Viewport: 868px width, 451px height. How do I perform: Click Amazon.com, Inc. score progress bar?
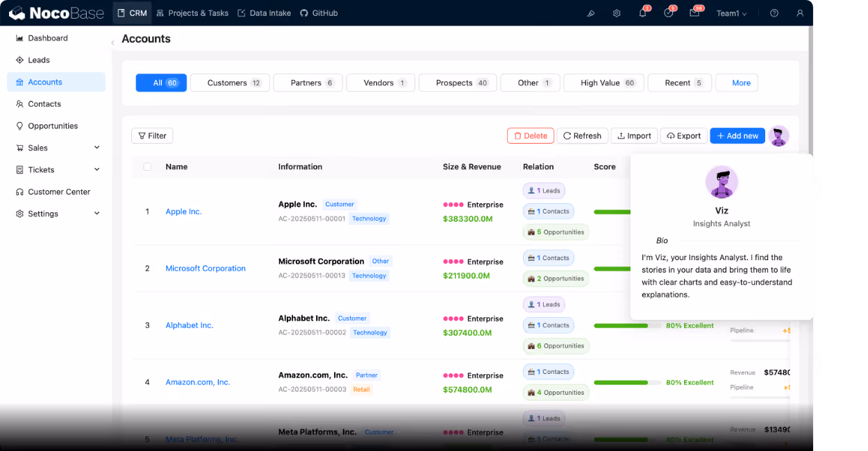(627, 382)
